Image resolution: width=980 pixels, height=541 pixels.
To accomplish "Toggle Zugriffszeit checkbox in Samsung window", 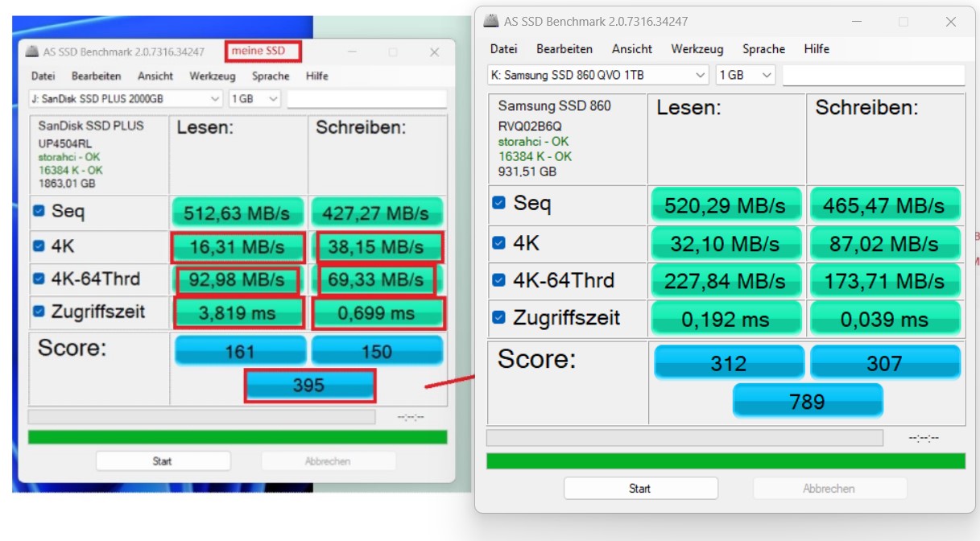I will (499, 317).
